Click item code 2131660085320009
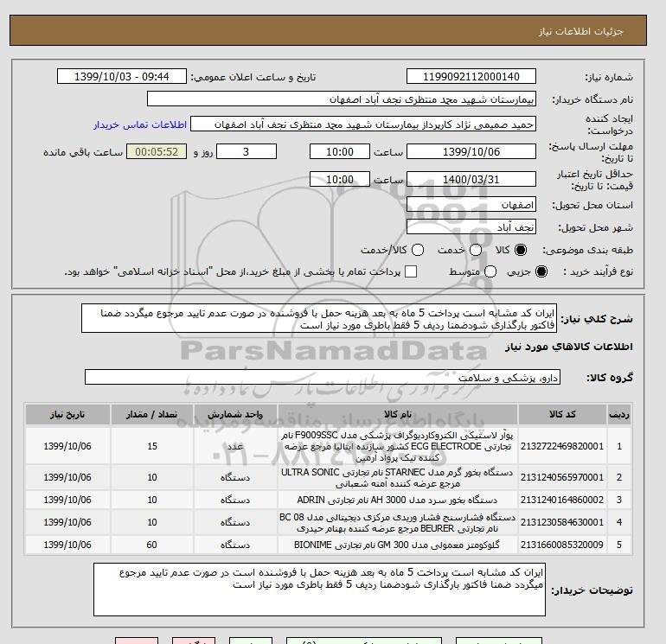666x644 pixels. (x=562, y=545)
